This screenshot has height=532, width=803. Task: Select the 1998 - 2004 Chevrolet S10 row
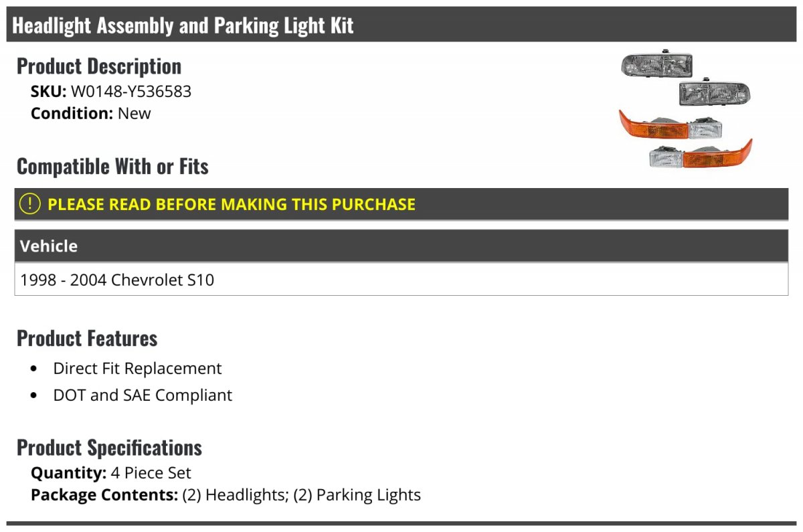click(117, 280)
